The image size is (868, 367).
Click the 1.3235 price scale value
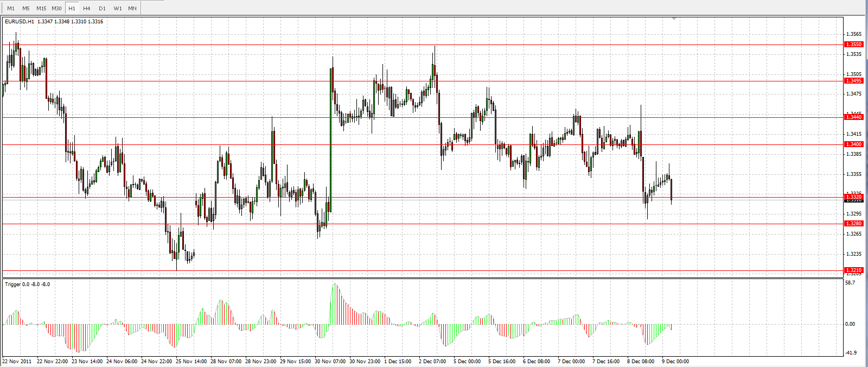tap(854, 254)
